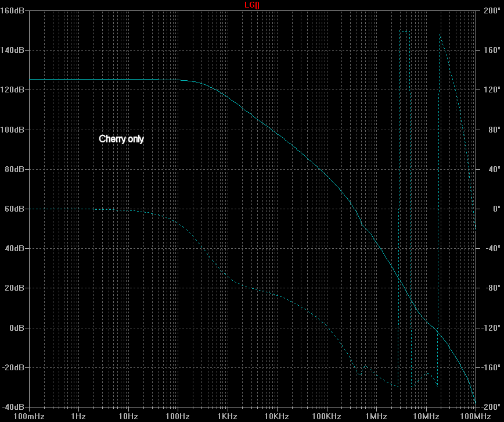
Task: Click the 10Hz frequency axis label
Action: pos(128,417)
